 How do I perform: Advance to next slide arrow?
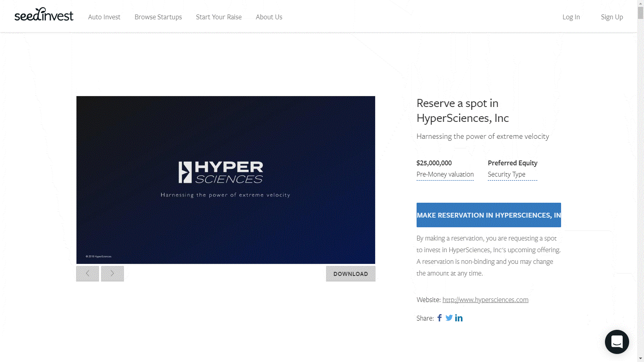coord(112,274)
